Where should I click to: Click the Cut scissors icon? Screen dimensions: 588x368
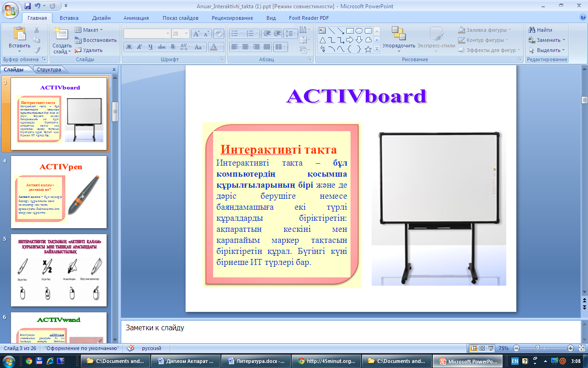[x=37, y=30]
